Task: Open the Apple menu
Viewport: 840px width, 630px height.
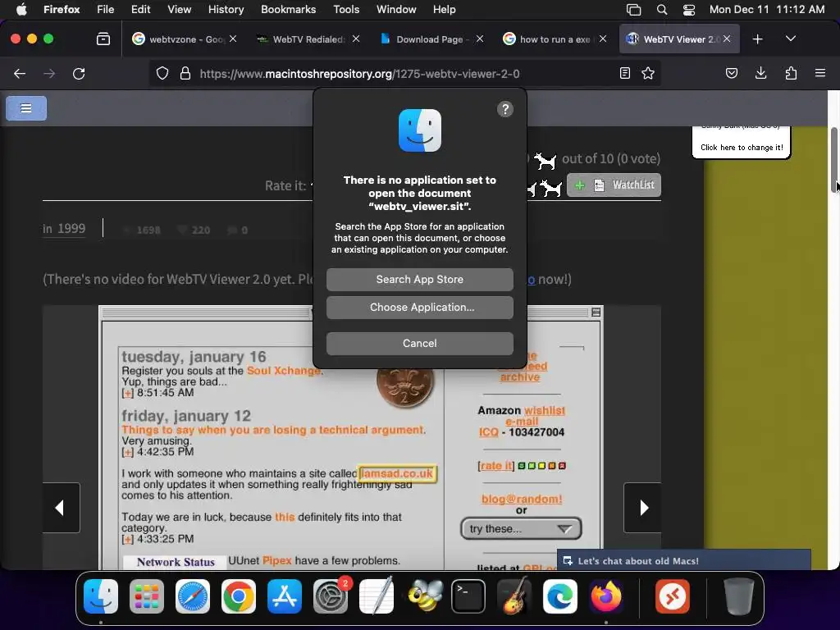Action: pyautogui.click(x=21, y=9)
